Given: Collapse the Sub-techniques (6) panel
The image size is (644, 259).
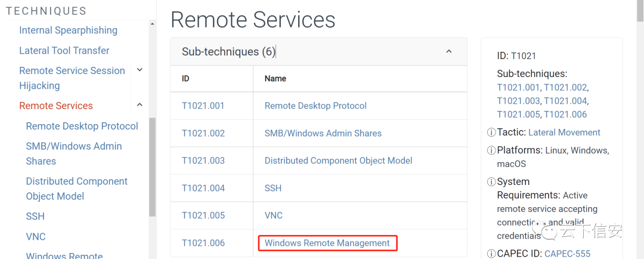Looking at the screenshot, I should pyautogui.click(x=449, y=52).
